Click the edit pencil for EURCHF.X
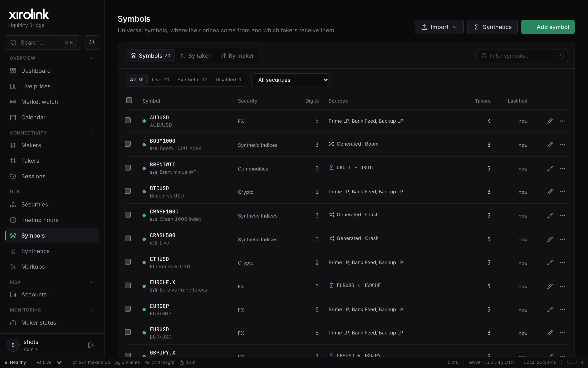This screenshot has width=588, height=368. (x=550, y=286)
